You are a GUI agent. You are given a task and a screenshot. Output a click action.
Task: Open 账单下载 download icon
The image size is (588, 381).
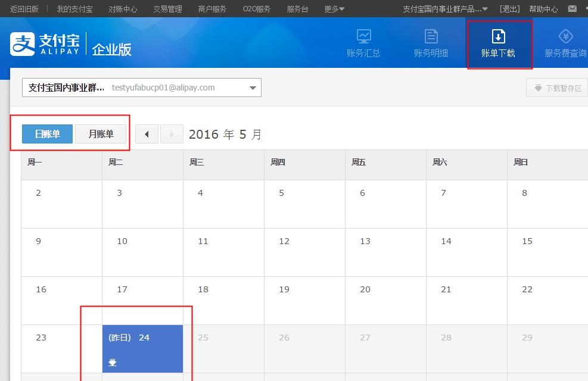[x=499, y=43]
